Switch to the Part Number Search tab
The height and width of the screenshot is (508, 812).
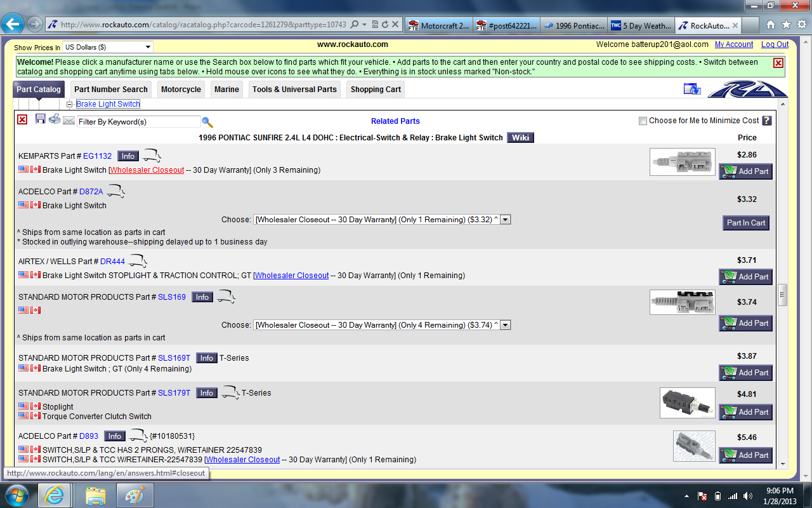click(x=111, y=90)
